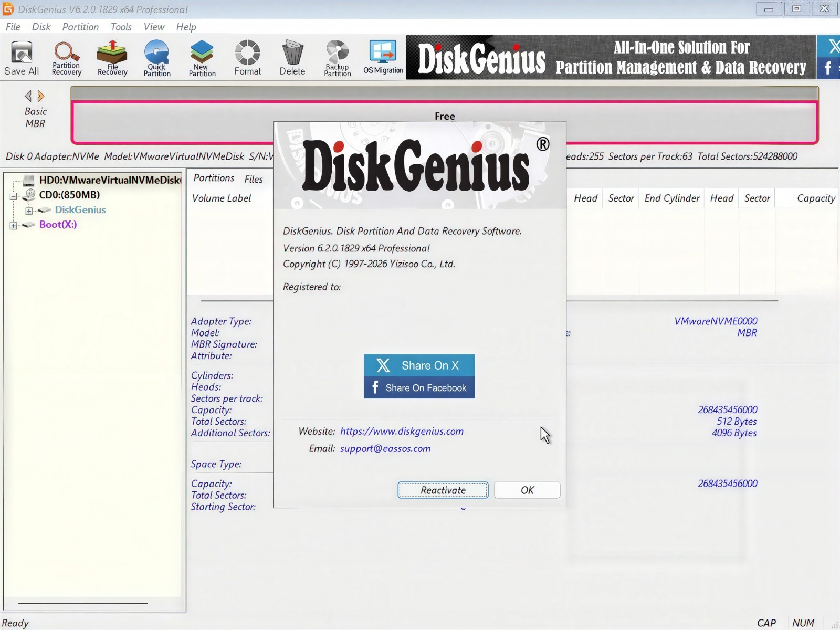Click the 4096 Bytes value

pyautogui.click(x=734, y=433)
